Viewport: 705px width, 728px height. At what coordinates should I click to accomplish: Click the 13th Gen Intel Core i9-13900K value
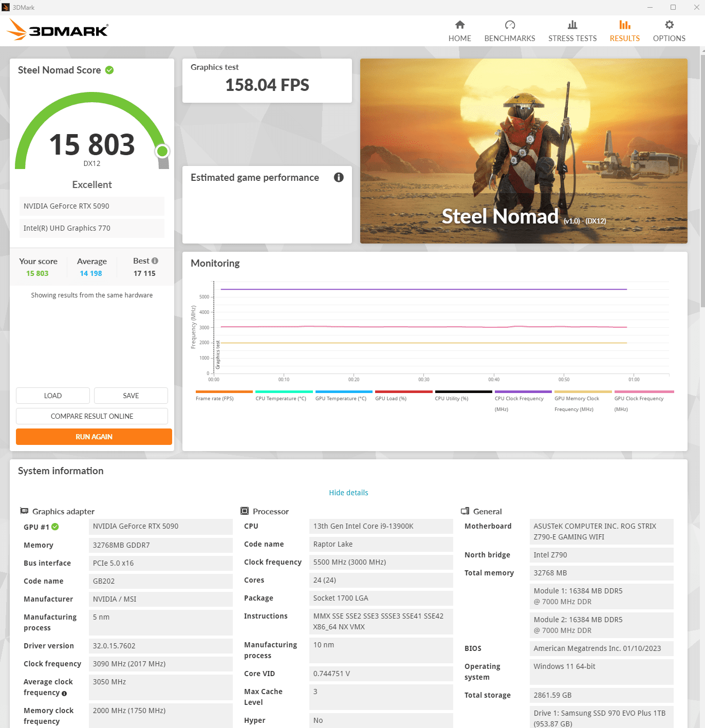pyautogui.click(x=381, y=526)
